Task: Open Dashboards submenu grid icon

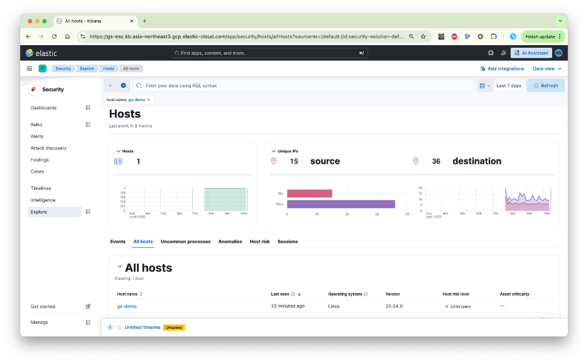Action: click(x=88, y=108)
